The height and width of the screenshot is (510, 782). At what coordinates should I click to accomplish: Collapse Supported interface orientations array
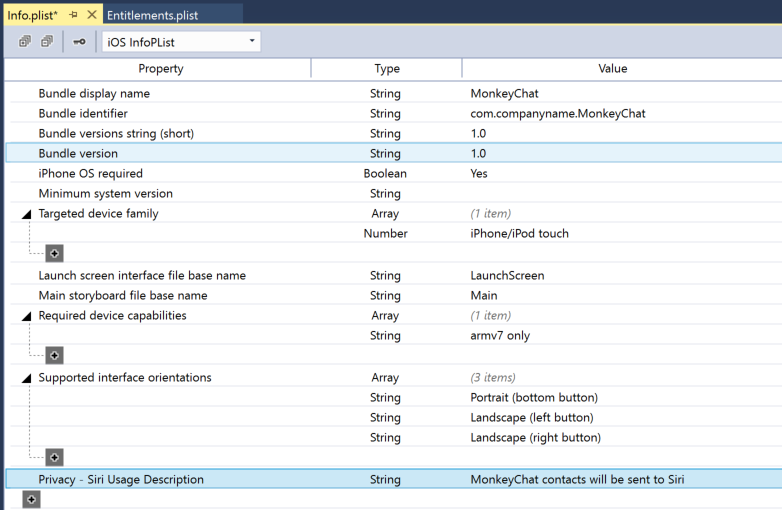coord(26,378)
